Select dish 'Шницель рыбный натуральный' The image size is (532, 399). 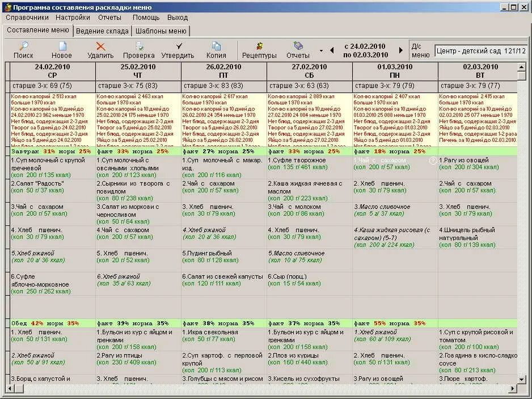click(478, 237)
